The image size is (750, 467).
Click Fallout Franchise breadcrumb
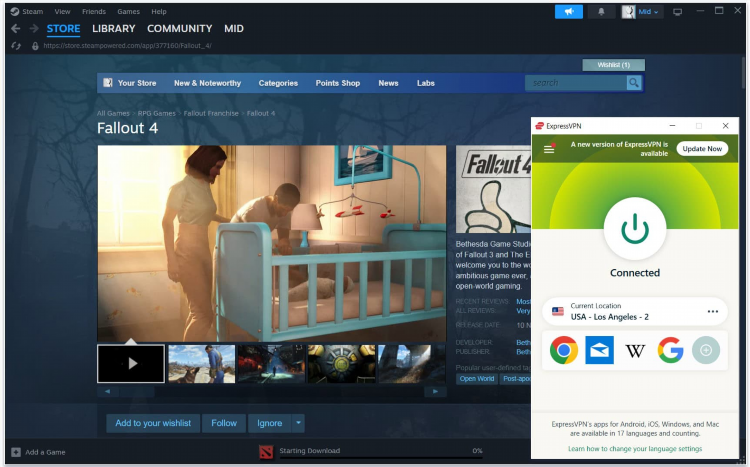click(211, 113)
